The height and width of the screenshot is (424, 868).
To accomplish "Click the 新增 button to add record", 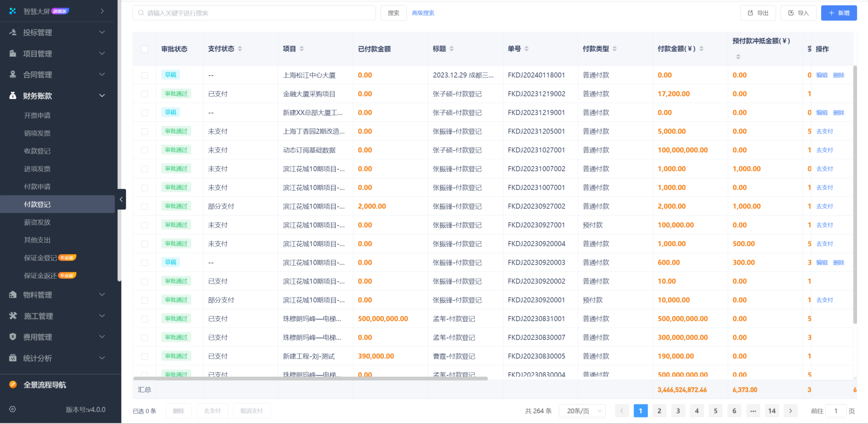I will pyautogui.click(x=838, y=13).
